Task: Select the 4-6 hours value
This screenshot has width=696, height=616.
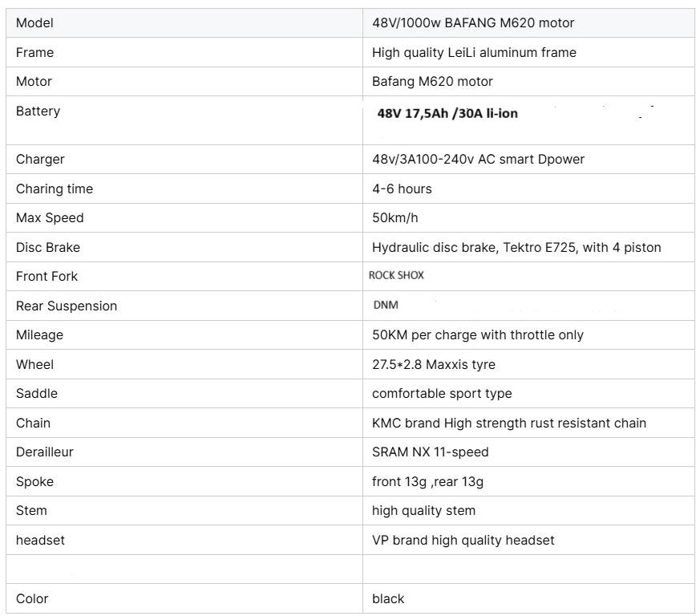Action: (402, 189)
